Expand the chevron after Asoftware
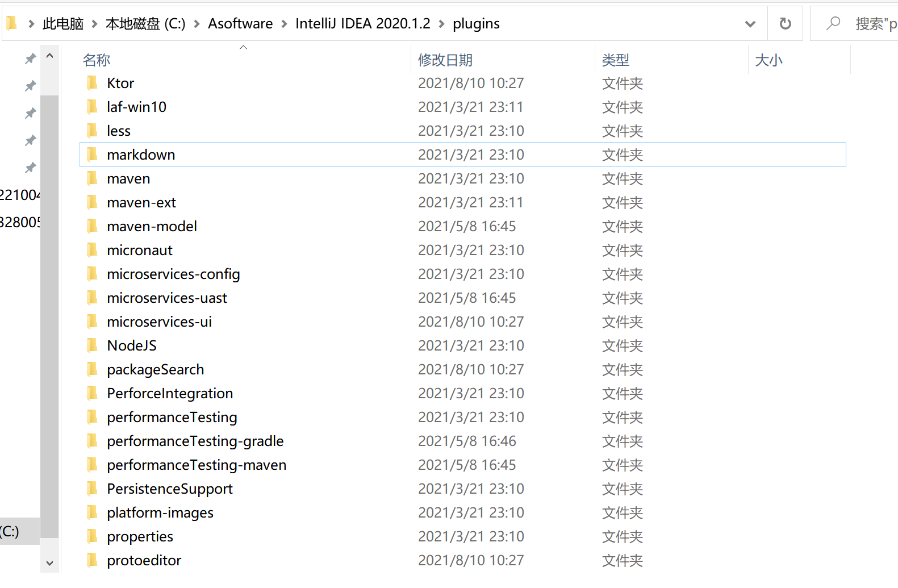The height and width of the screenshot is (588, 898). coord(284,24)
